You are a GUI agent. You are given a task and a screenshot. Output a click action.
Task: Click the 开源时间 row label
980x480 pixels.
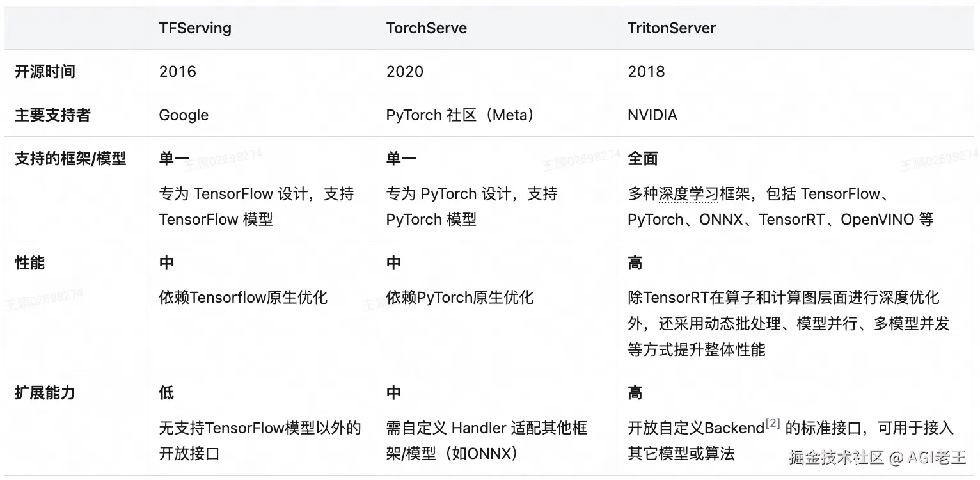(x=45, y=72)
